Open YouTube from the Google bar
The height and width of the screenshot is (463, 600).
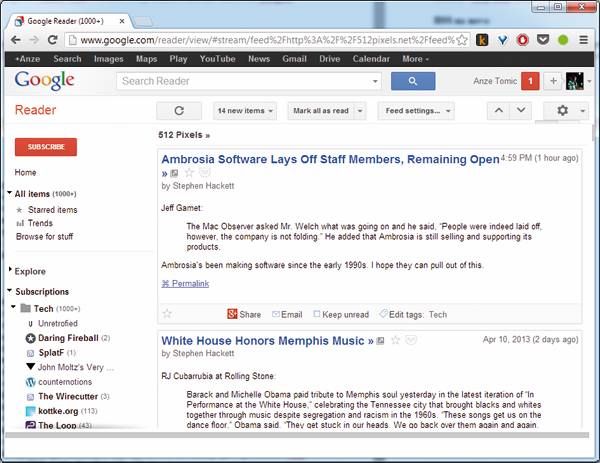click(x=217, y=59)
